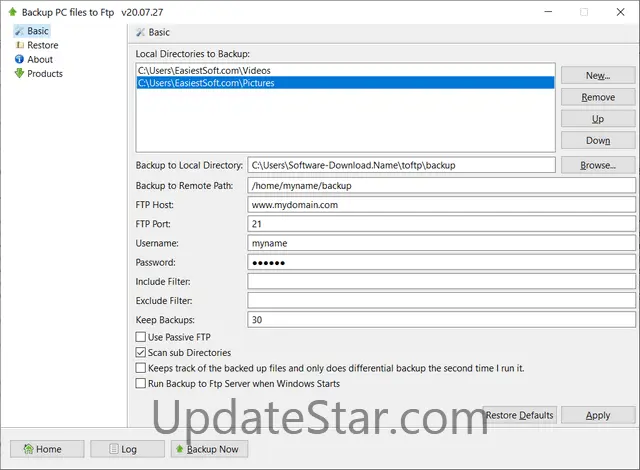Viewport: 640px width, 470px height.
Task: Click the FTP Host field
Action: point(441,205)
